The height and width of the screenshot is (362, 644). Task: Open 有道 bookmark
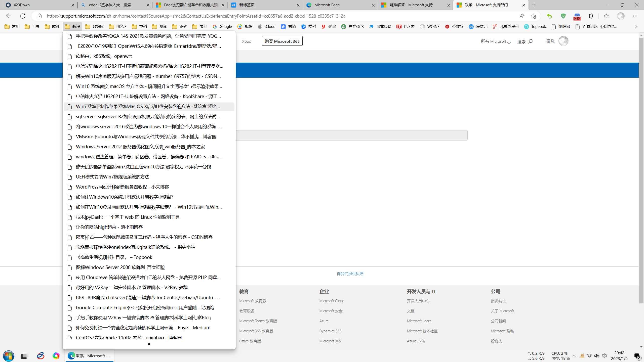click(288, 27)
